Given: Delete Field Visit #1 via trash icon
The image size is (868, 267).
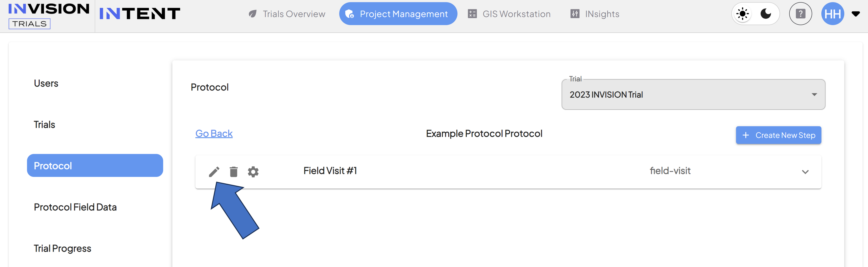Looking at the screenshot, I should [x=233, y=172].
